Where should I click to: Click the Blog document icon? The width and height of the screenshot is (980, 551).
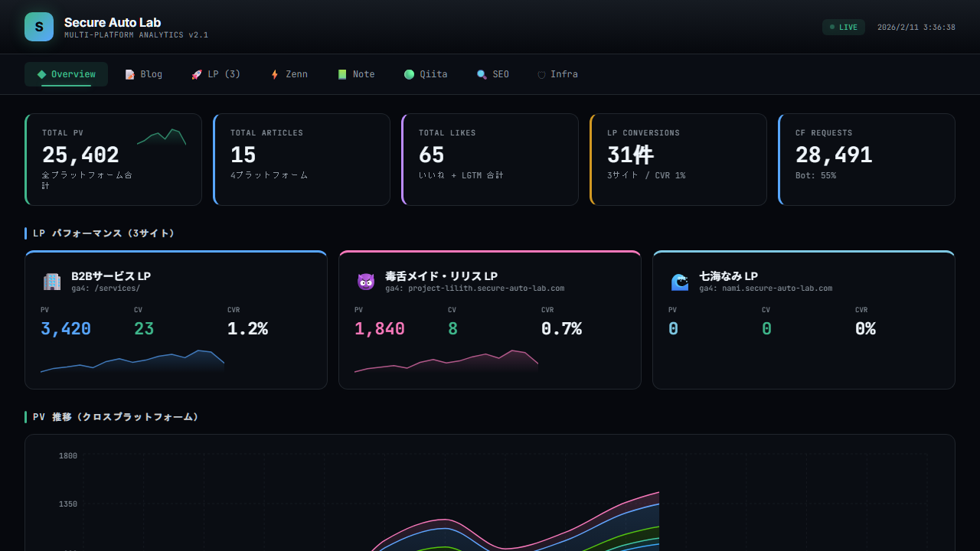(129, 74)
